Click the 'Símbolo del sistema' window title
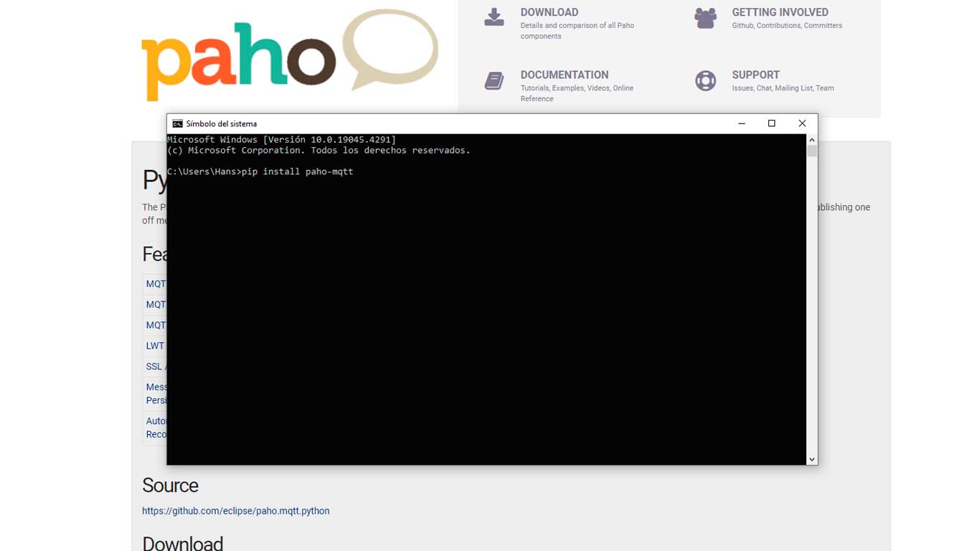Image resolution: width=980 pixels, height=551 pixels. pos(222,123)
